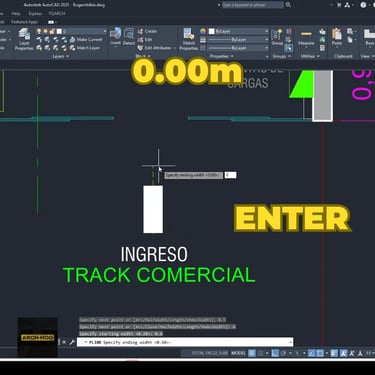The image size is (375, 375).
Task: Switch to the YQARCH tab
Action: coord(57,14)
